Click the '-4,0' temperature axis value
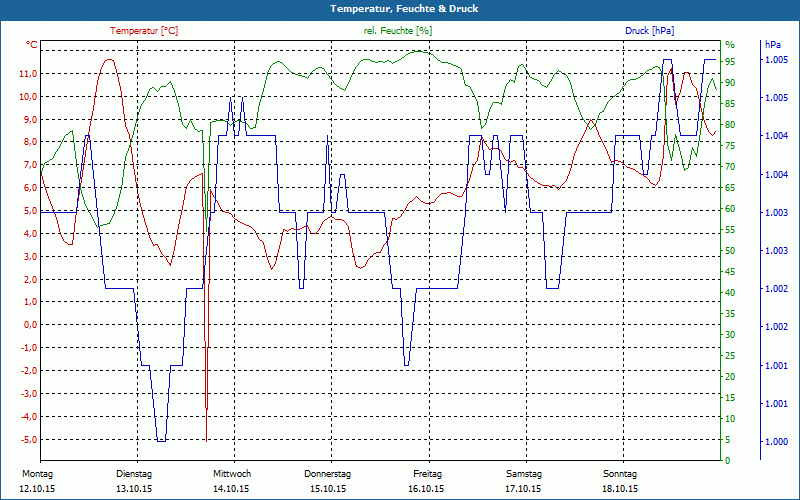Image resolution: width=800 pixels, height=500 pixels. (x=29, y=417)
